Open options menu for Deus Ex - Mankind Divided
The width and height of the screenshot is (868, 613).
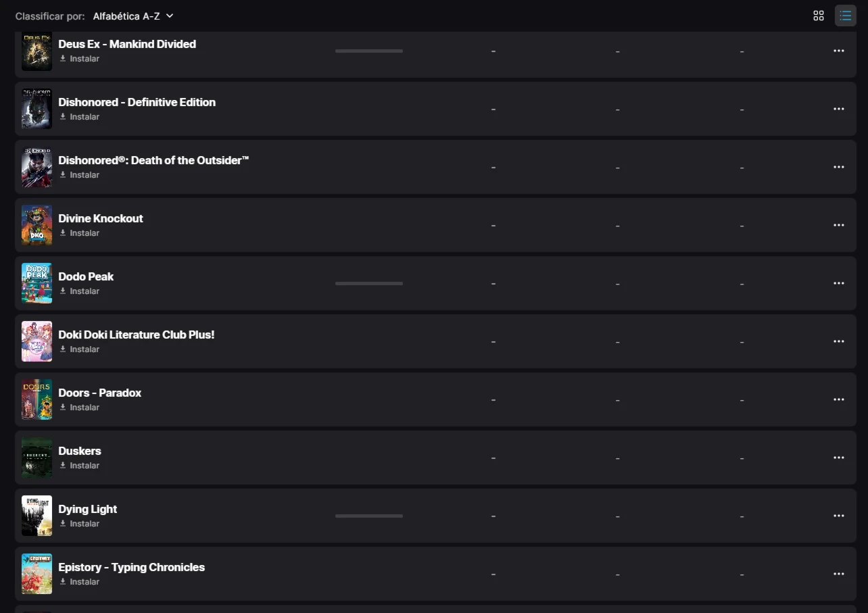pyautogui.click(x=838, y=51)
